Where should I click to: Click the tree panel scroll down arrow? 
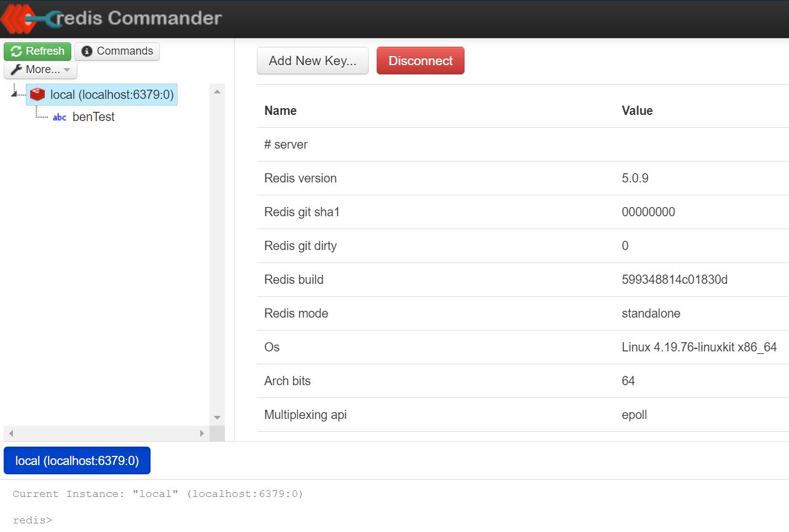pos(217,418)
